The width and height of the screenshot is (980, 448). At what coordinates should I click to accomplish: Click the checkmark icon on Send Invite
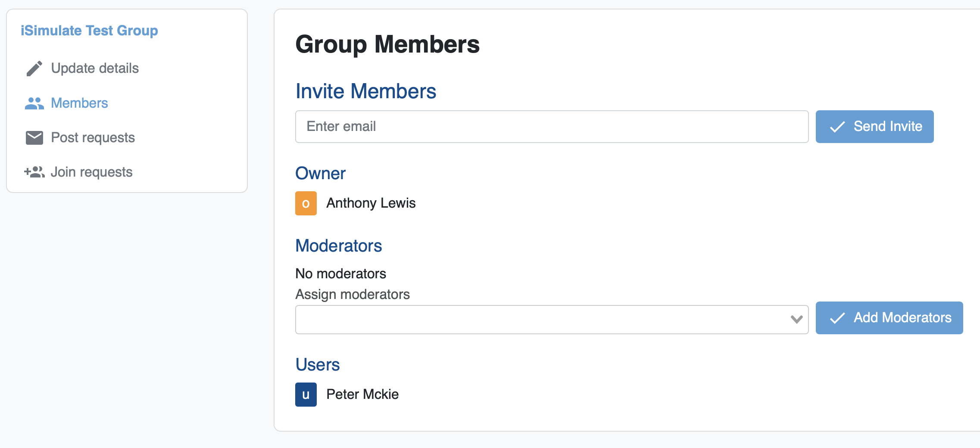(838, 126)
